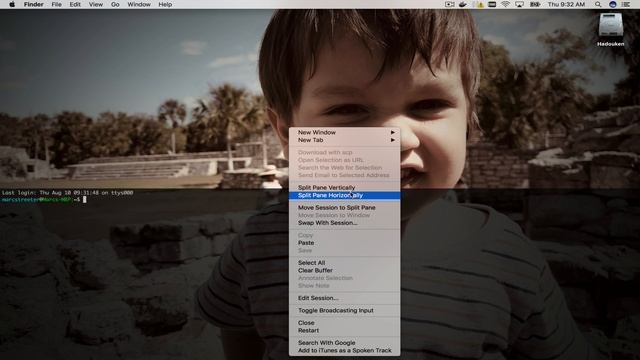Open the Wi-Fi status menu
Screen dimensions: 640x360
(x=505, y=4)
